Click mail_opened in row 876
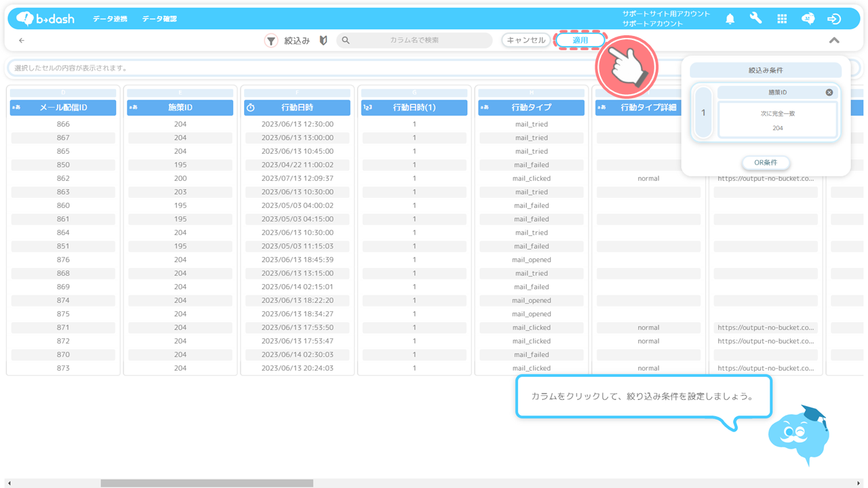The width and height of the screenshot is (868, 488). point(531,260)
